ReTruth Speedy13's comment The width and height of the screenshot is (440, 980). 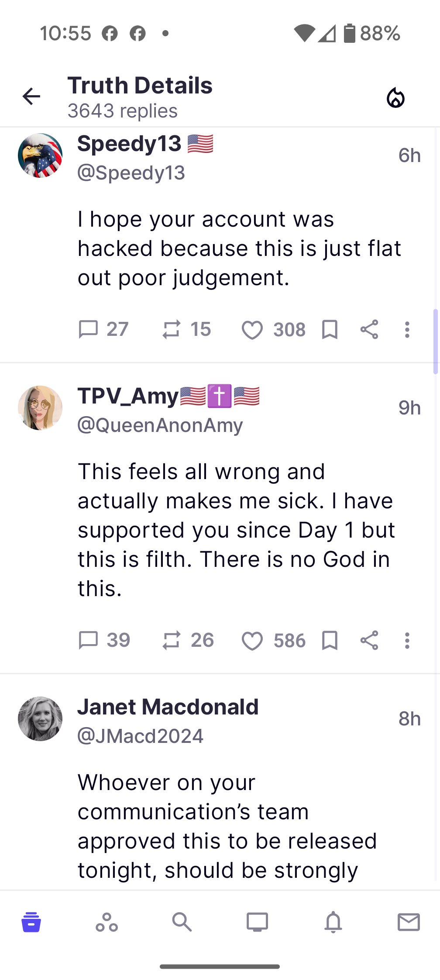point(172,329)
